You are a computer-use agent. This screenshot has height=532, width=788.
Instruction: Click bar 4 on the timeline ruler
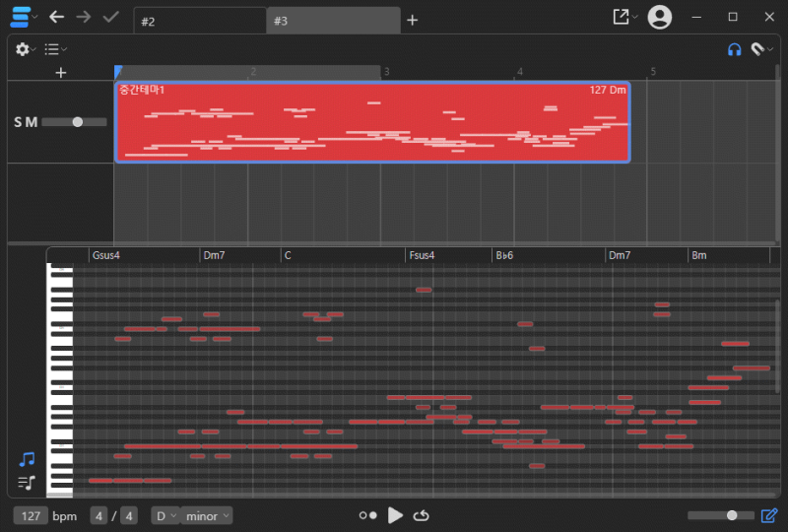click(520, 72)
